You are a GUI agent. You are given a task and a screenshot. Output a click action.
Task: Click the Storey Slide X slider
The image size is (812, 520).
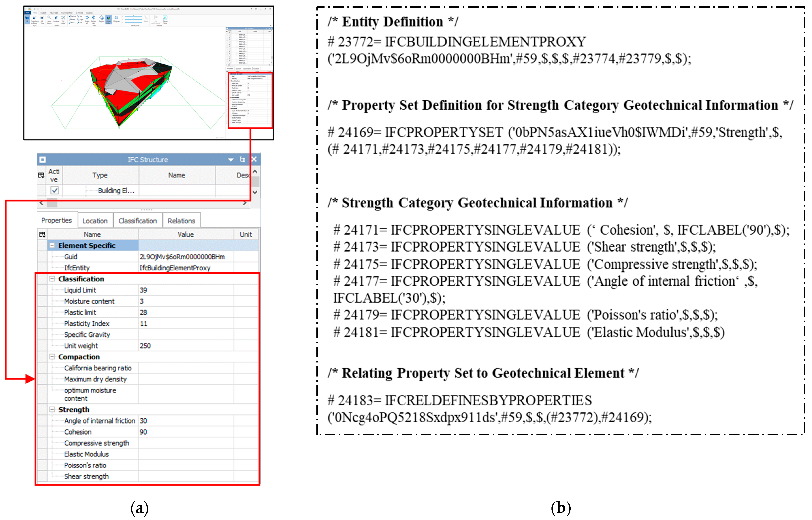[x=134, y=16]
